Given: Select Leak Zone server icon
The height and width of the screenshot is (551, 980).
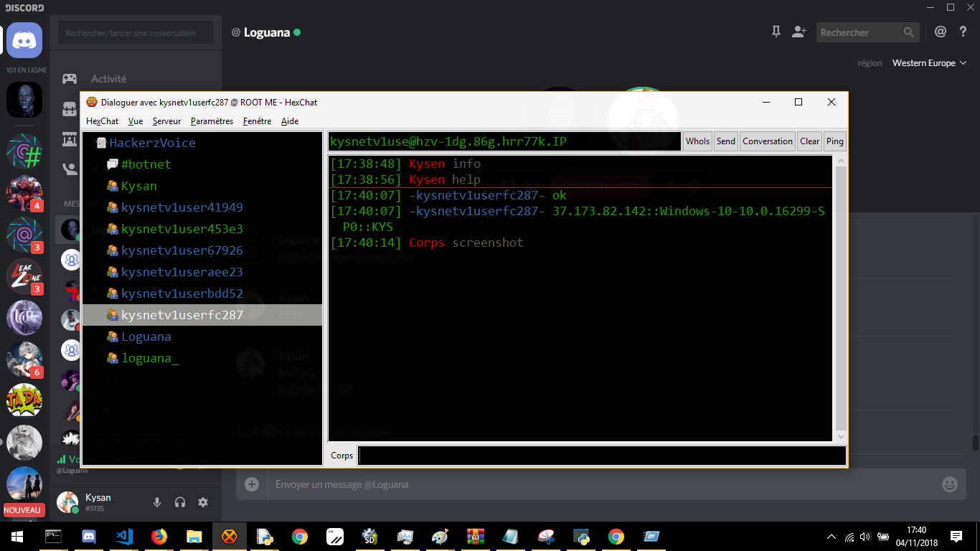Looking at the screenshot, I should coord(24,275).
